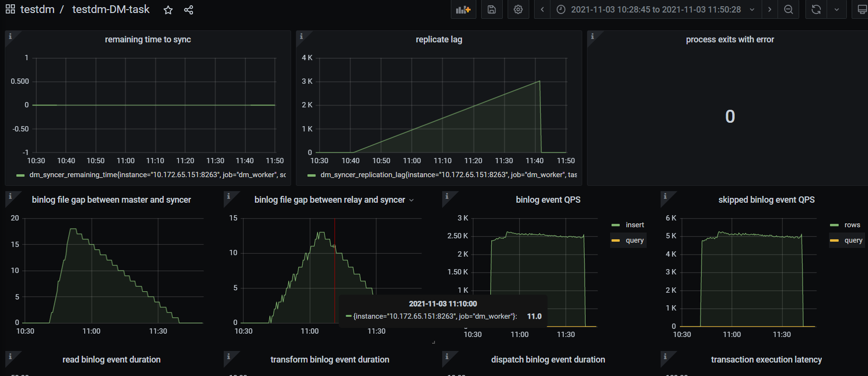Click the dashboard grid icon beside testdm
Viewport: 868px width, 376px height.
10,9
